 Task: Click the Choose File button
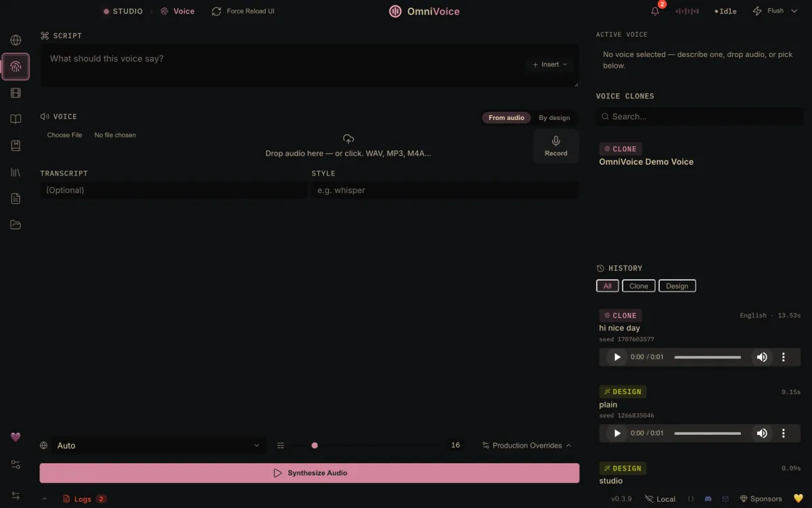[x=64, y=135]
